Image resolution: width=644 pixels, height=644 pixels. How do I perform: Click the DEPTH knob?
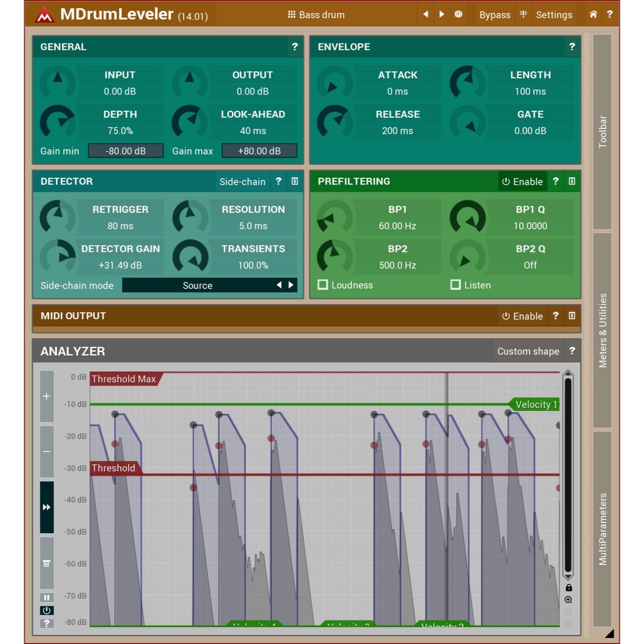pyautogui.click(x=58, y=122)
